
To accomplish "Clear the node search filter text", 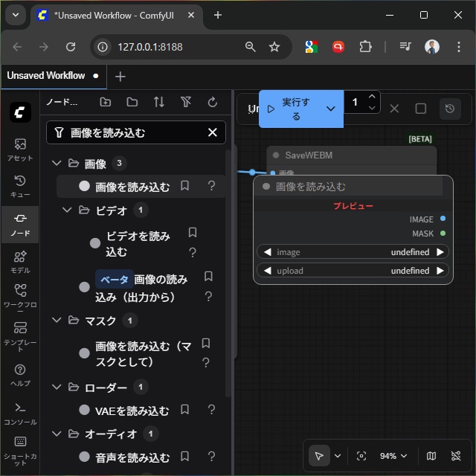I will [212, 132].
